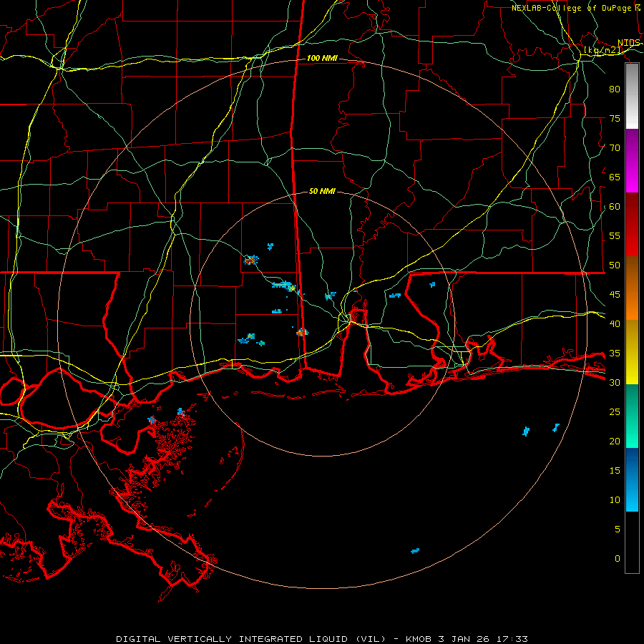644x644 pixels.
Task: Click the [kg/m2] units label
Action: click(603, 50)
